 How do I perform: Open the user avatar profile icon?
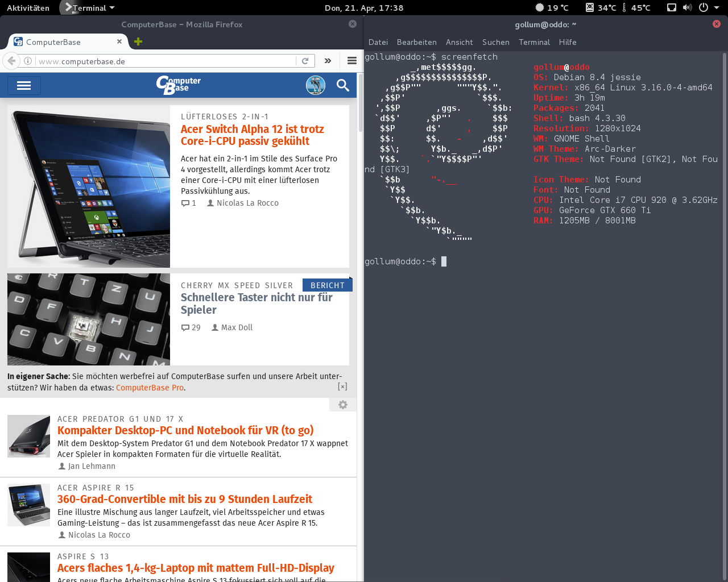click(x=316, y=85)
